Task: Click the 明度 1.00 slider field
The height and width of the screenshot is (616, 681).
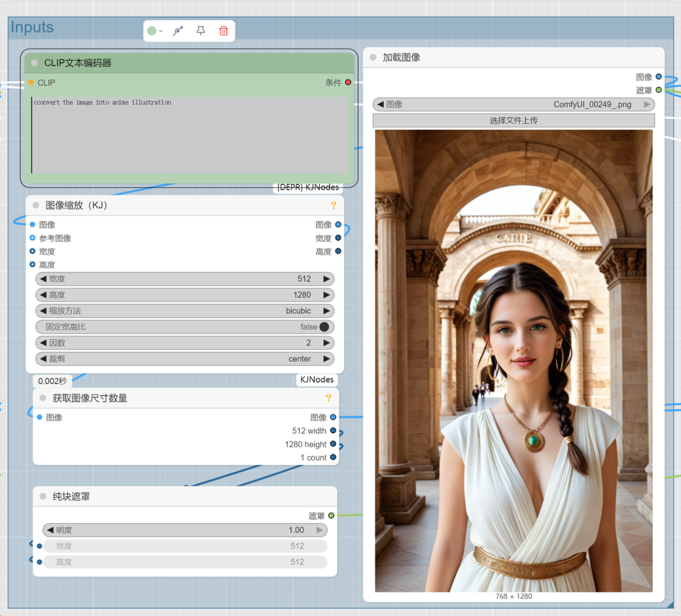Action: [x=185, y=530]
